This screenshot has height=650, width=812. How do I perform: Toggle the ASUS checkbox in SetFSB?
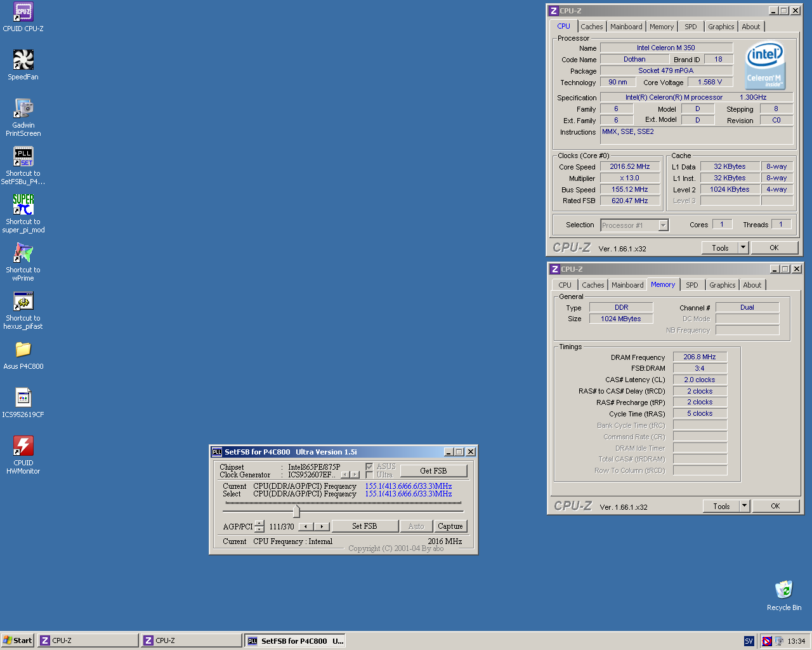point(369,467)
